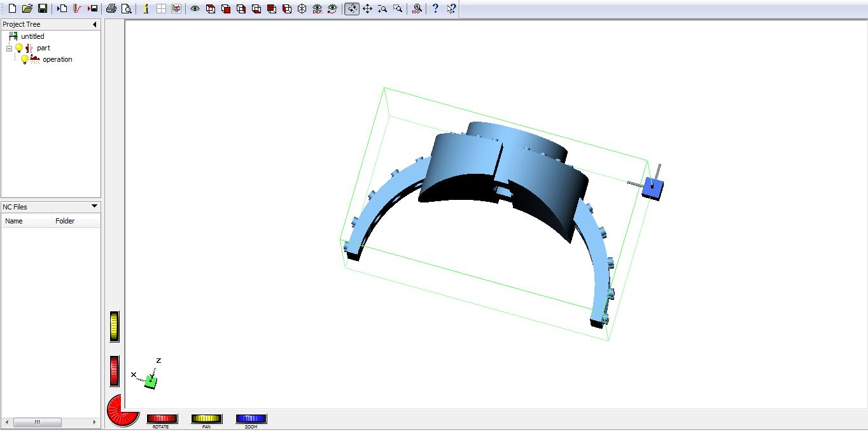The height and width of the screenshot is (431, 868).
Task: Click the pan view arrows tool
Action: pos(367,9)
